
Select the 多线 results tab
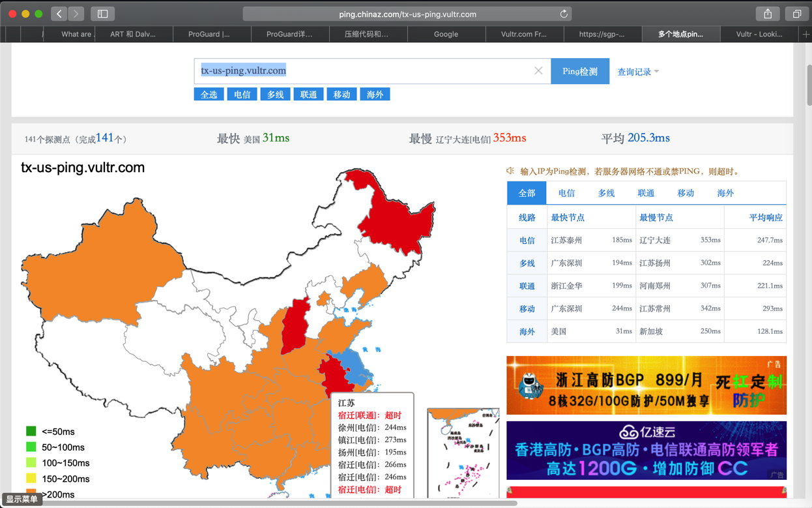point(606,193)
